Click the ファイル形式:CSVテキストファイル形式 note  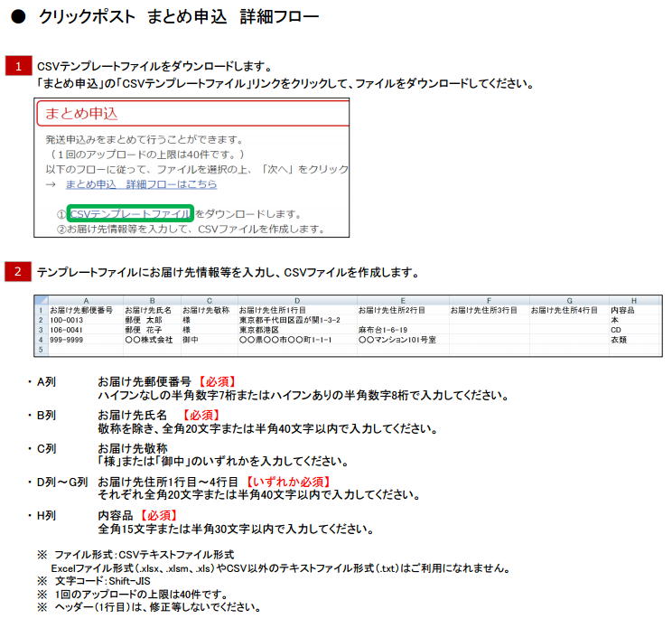[x=144, y=554]
